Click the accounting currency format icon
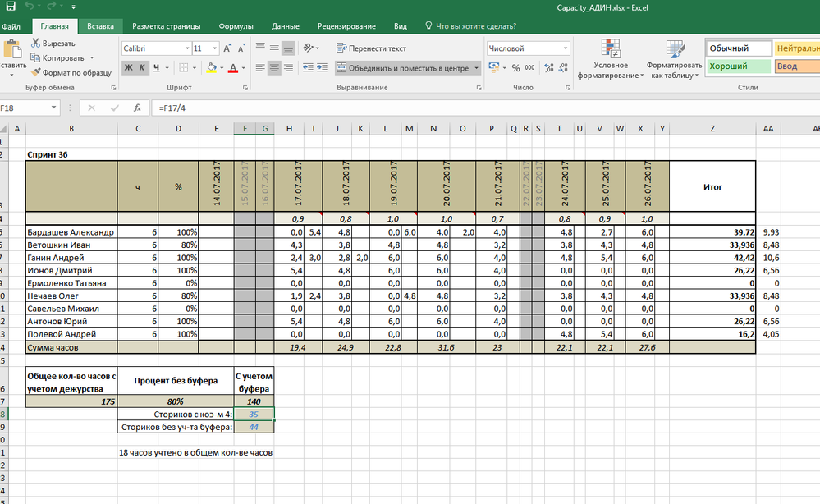 point(493,68)
